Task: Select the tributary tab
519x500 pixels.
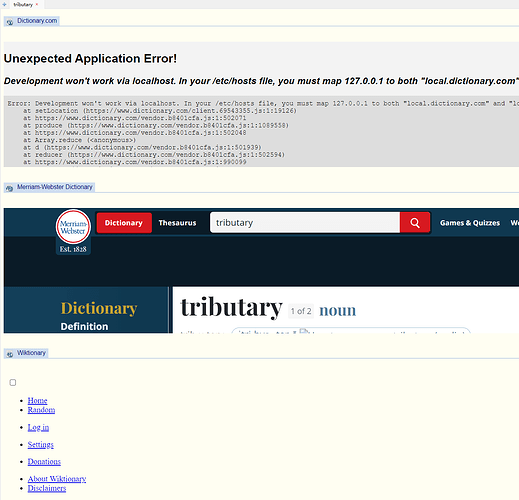Action: [23, 4]
